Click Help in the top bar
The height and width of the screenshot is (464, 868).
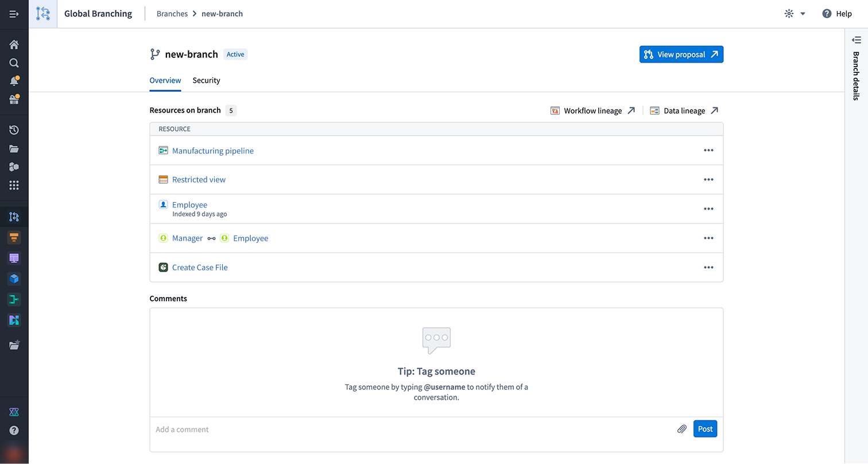(837, 14)
